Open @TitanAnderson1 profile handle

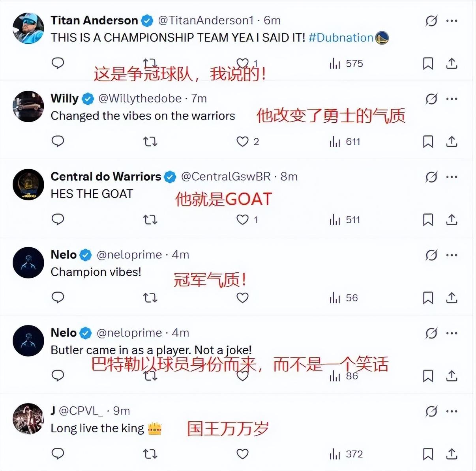click(x=206, y=20)
